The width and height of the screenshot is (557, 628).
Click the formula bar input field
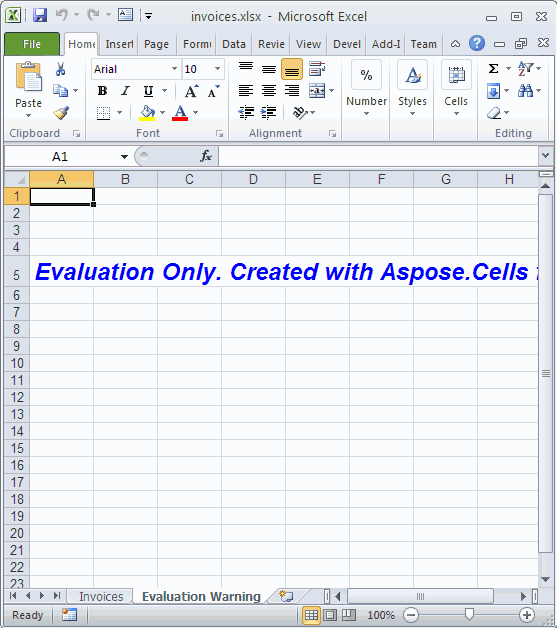pos(378,156)
